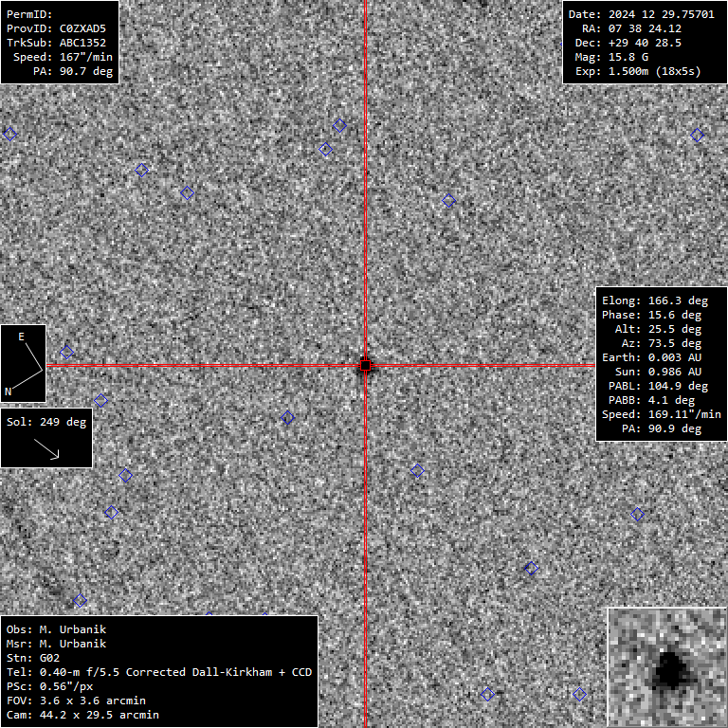Open the zoomed object inset thumbnail

click(x=667, y=667)
